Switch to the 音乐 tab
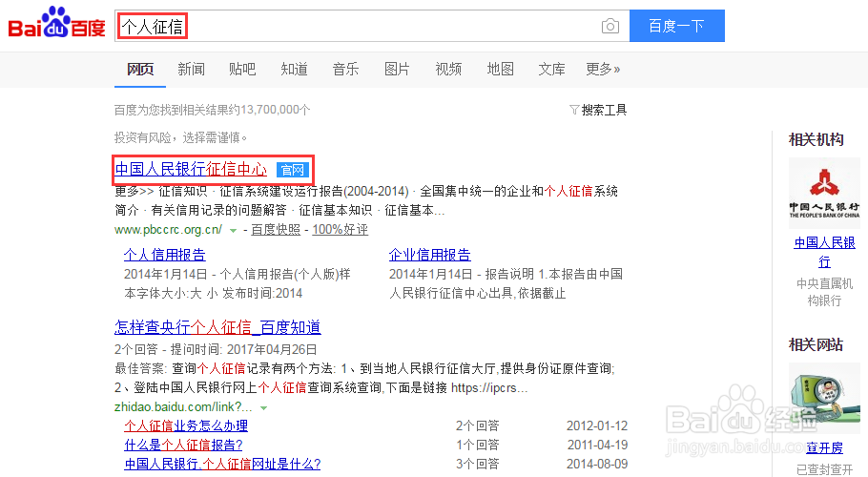This screenshot has height=477, width=868. (345, 70)
